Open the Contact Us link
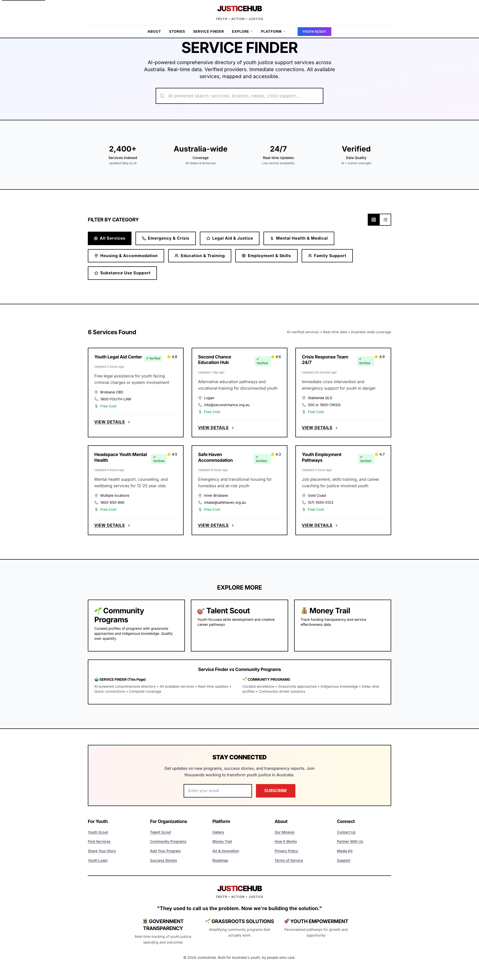This screenshot has width=479, height=980. click(346, 832)
